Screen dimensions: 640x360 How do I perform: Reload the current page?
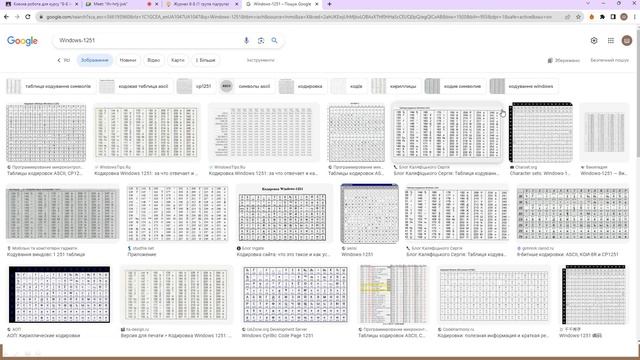pyautogui.click(x=28, y=17)
